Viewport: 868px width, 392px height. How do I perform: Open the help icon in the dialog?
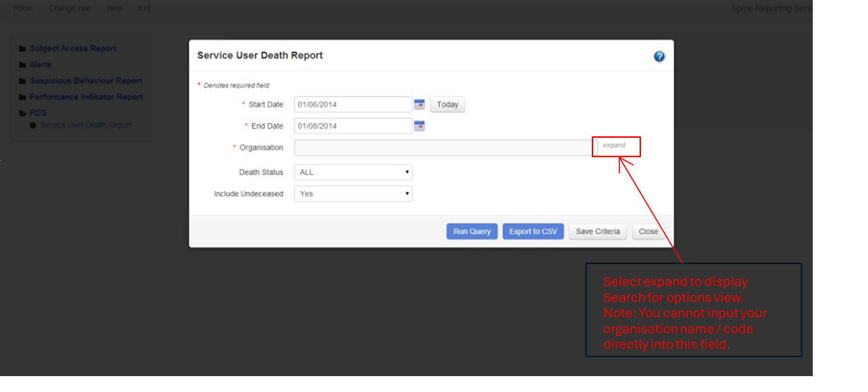[x=659, y=57]
